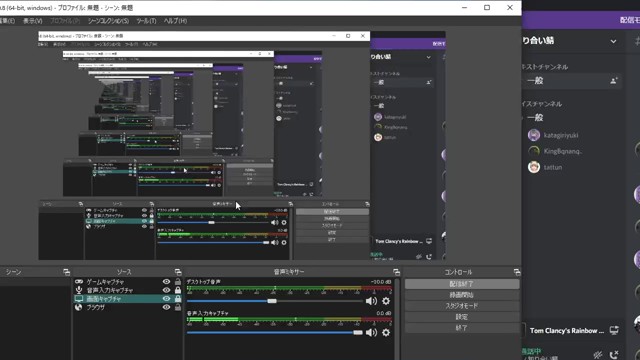This screenshot has width=640, height=360.
Task: Share screen for Tom Clancy's Rainbow
Action: tap(614, 330)
